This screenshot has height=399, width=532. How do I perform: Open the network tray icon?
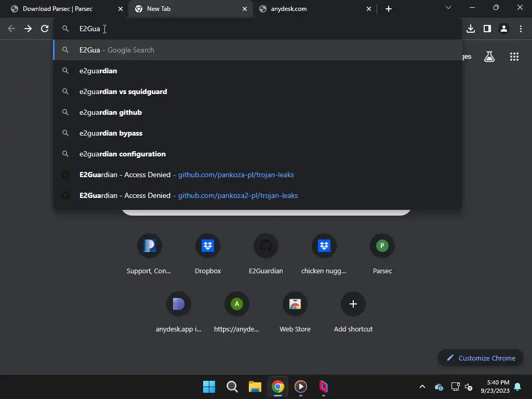455,387
